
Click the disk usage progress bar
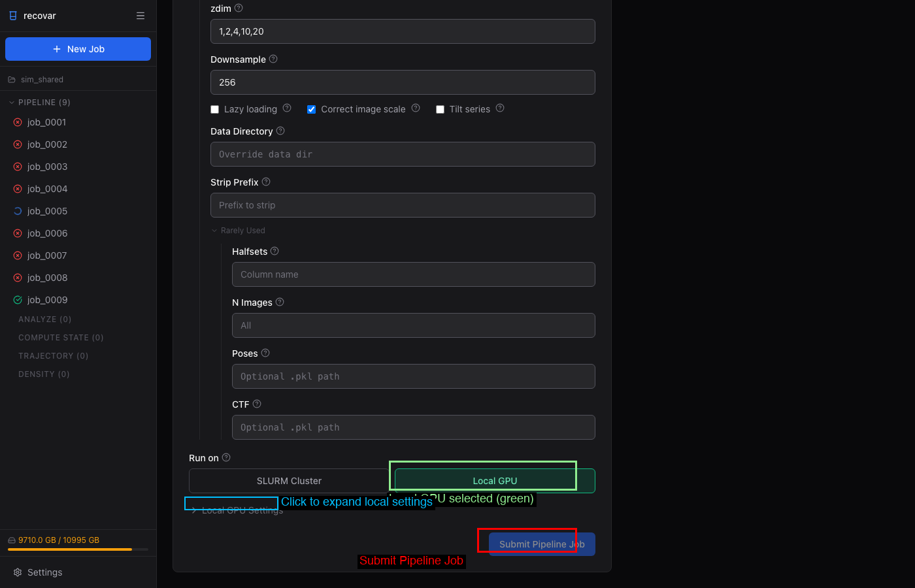point(78,549)
